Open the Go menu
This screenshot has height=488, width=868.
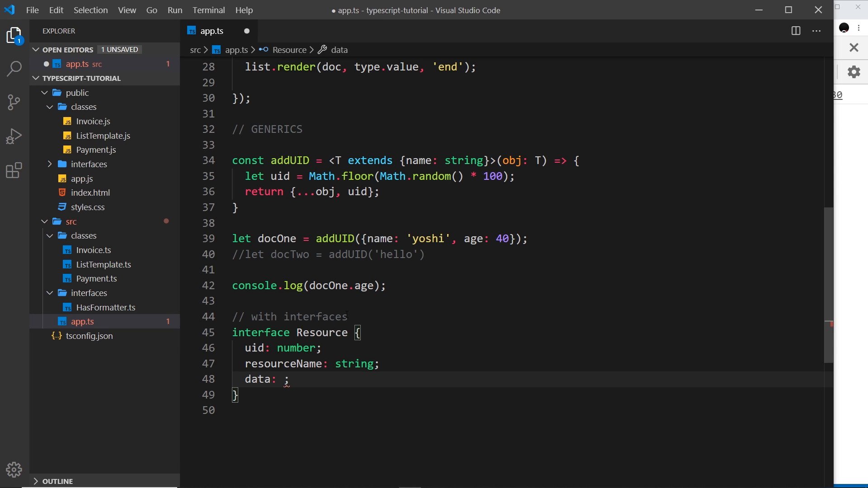pyautogui.click(x=152, y=10)
